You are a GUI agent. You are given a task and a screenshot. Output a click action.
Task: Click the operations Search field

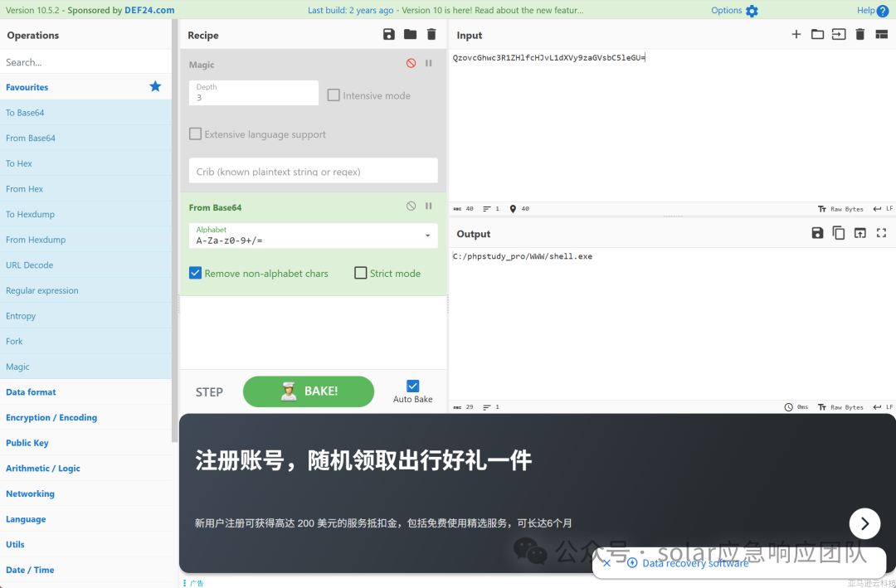85,61
